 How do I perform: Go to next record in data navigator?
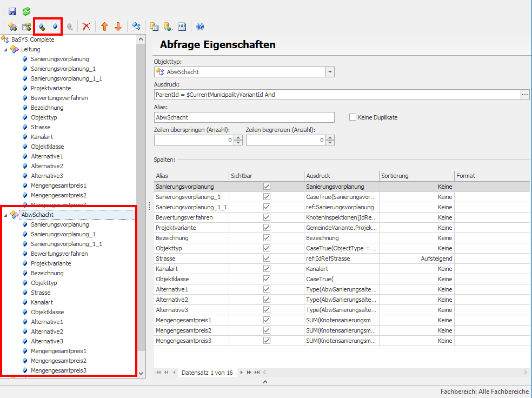coord(242,373)
